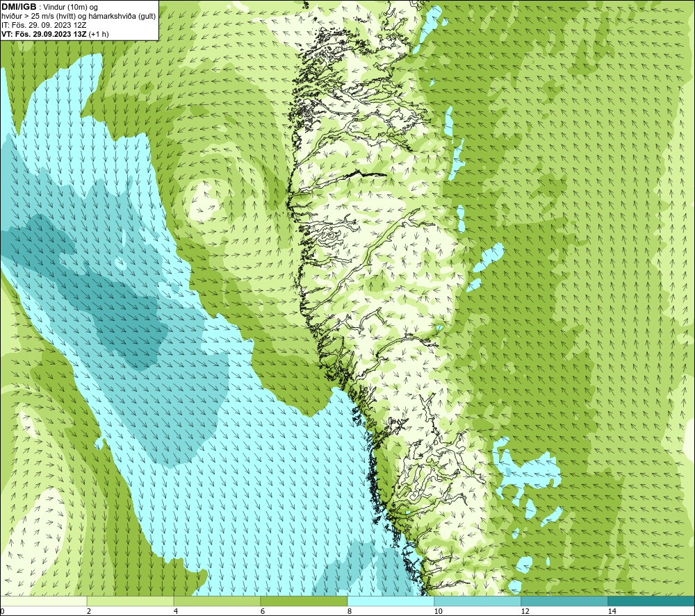The height and width of the screenshot is (616, 695).
Task: Click the legend scale label '4'
Action: click(x=176, y=611)
